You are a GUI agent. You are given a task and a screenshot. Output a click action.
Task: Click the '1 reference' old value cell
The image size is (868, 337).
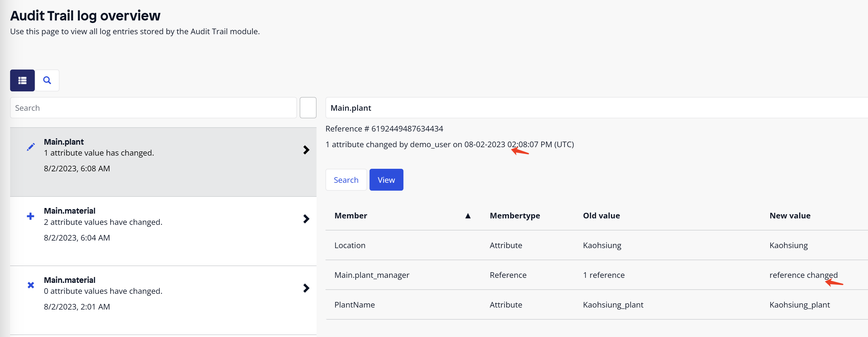604,275
